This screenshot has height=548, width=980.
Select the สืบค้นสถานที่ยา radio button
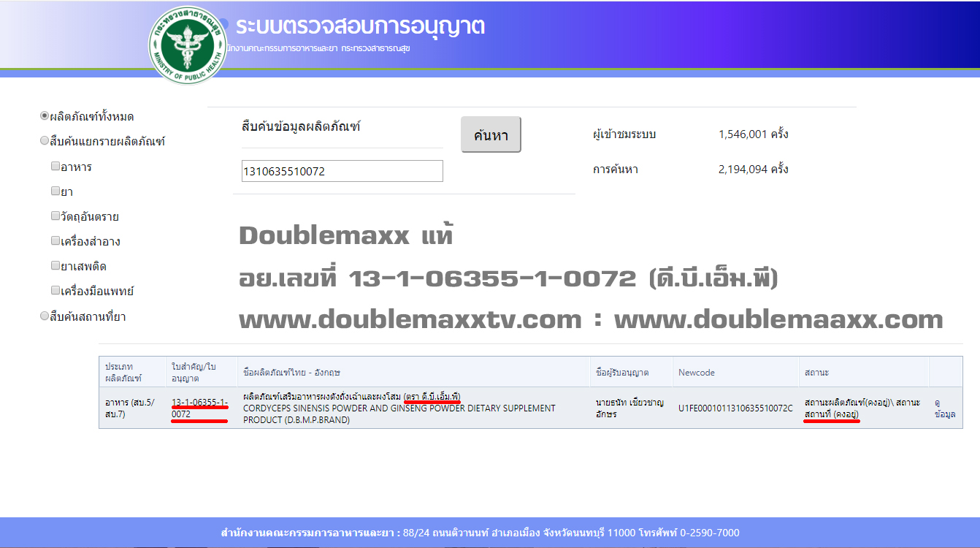pos(45,316)
